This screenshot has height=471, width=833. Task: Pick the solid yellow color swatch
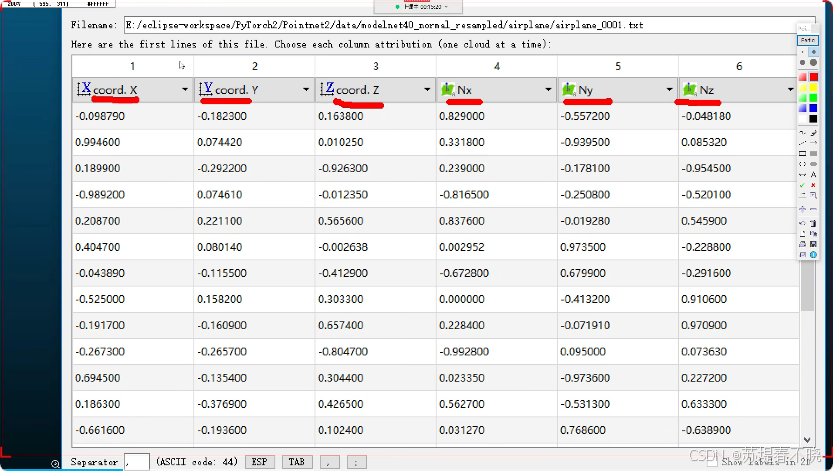[x=813, y=88]
